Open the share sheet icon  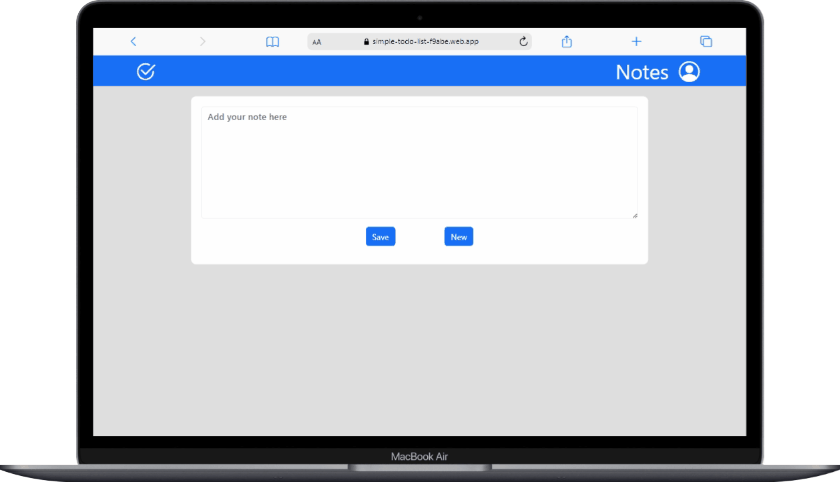(567, 41)
